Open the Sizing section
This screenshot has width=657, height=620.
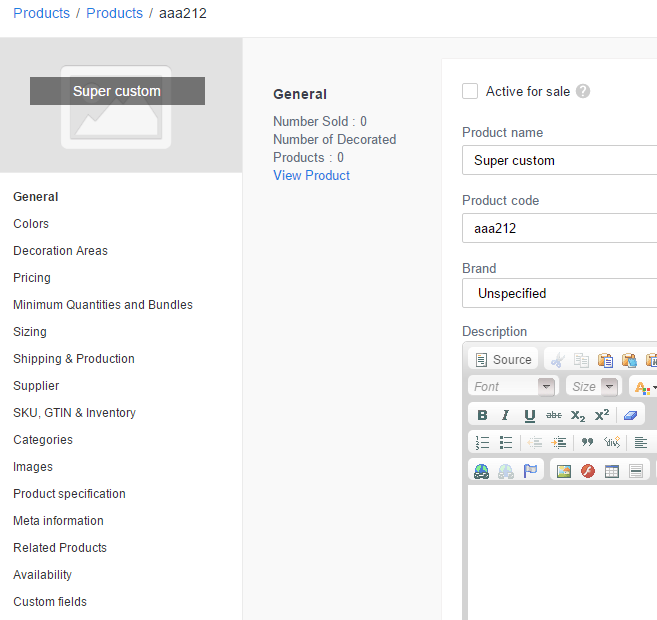tap(30, 332)
